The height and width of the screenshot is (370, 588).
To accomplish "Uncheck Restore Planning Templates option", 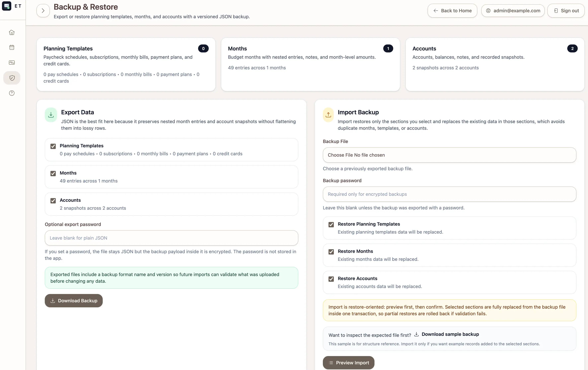I will (331, 224).
